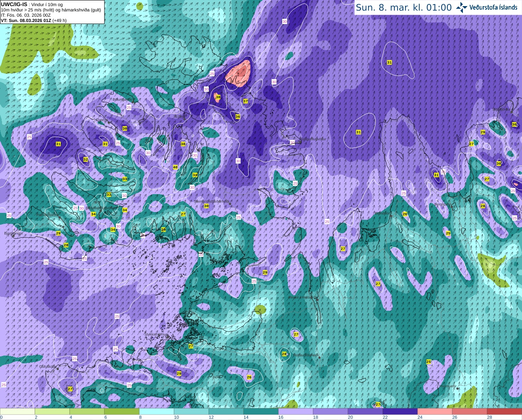
Task: Select the teal 12–14 legend swatch
Action: tap(226, 411)
